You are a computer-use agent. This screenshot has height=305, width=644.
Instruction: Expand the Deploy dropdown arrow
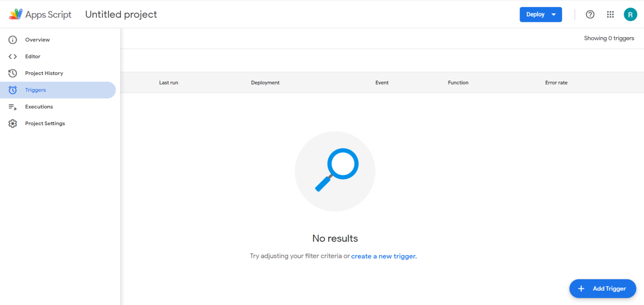click(x=553, y=14)
